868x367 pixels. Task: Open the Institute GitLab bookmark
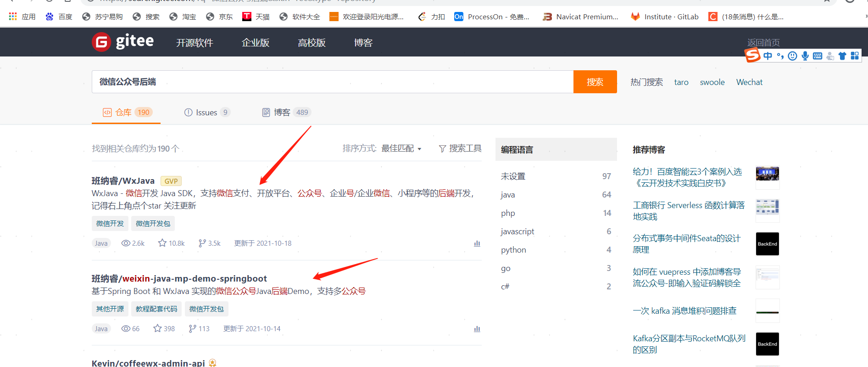(x=664, y=17)
